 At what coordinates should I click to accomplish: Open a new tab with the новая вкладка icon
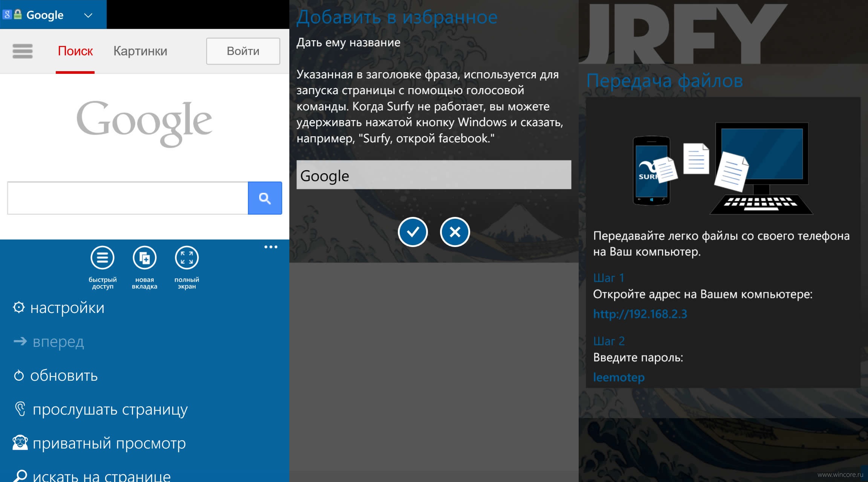145,258
